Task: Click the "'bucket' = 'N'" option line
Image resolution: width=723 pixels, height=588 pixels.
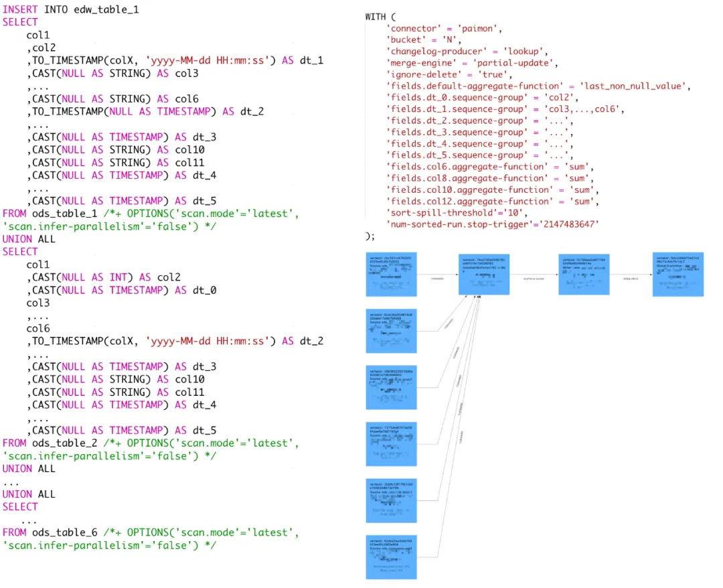Action: click(424, 40)
